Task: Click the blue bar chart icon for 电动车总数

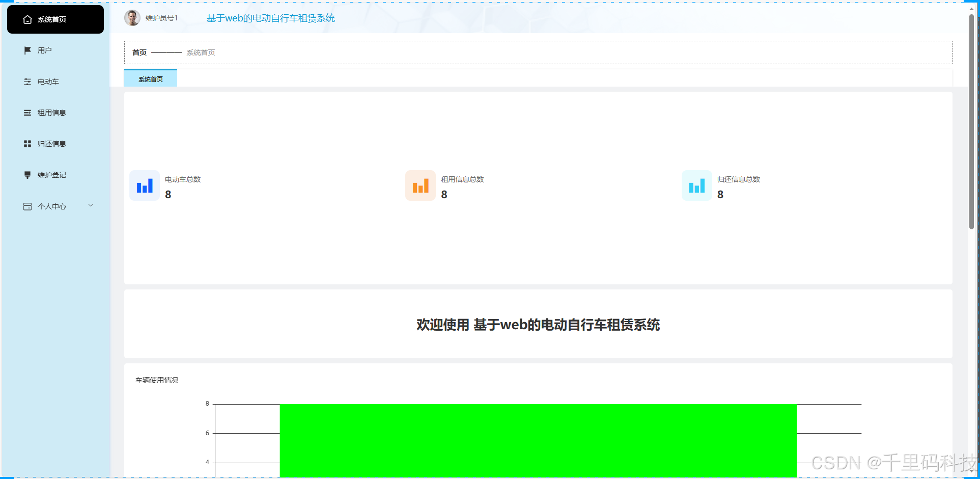Action: [x=145, y=185]
